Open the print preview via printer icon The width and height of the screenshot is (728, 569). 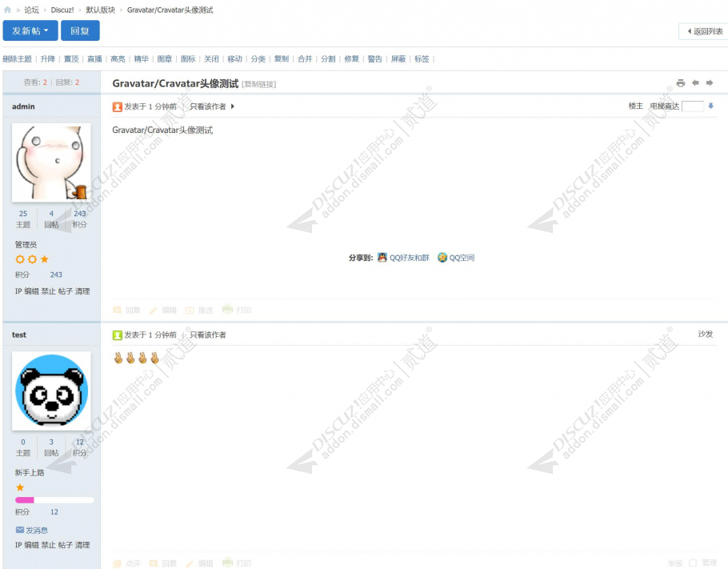pos(681,82)
